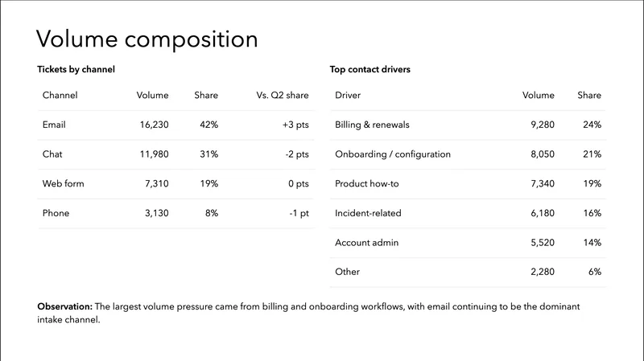
Task: Select the Product how-to row
Action: pos(367,184)
